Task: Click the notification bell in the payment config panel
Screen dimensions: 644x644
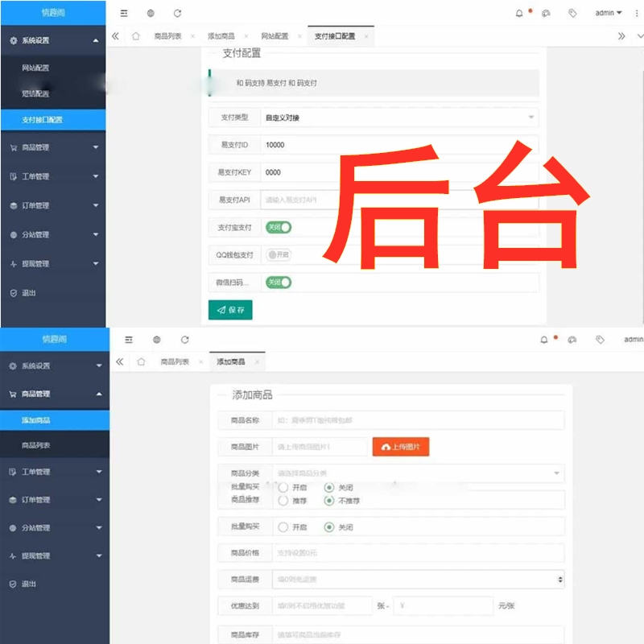Action: [519, 13]
